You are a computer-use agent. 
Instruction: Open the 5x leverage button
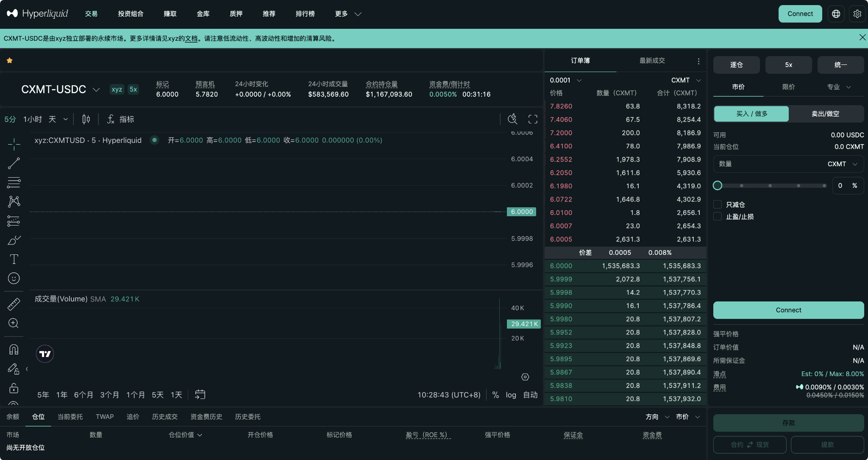788,65
